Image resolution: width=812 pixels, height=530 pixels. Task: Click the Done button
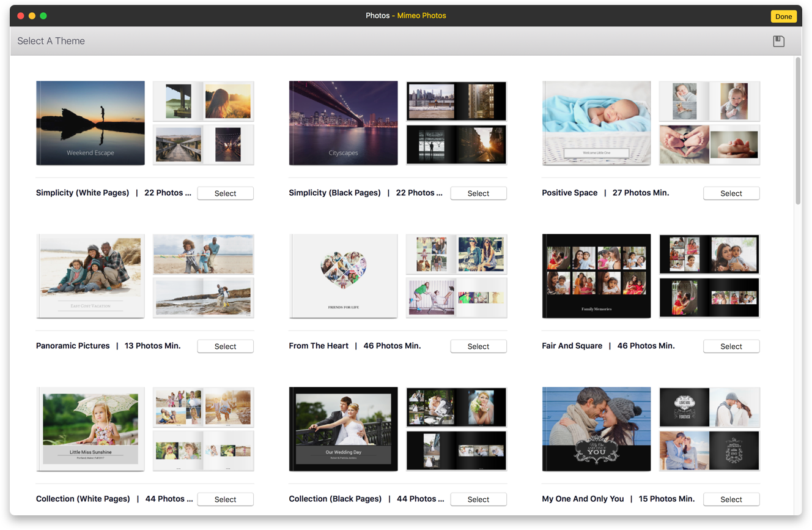[783, 16]
